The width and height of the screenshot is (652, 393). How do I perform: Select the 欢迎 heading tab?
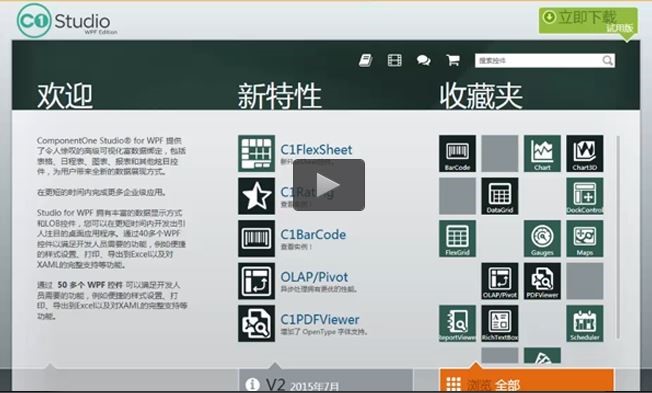coord(65,96)
